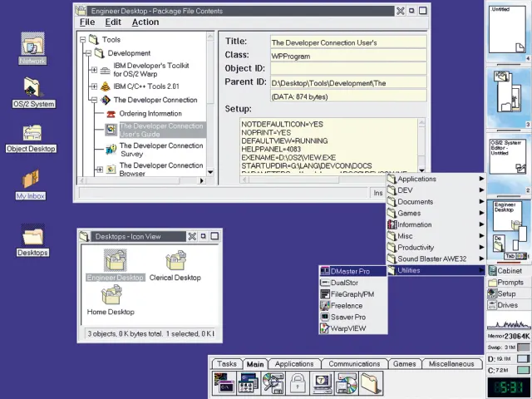This screenshot has width=532, height=399.
Task: Open Drives in the control center
Action: 509,305
